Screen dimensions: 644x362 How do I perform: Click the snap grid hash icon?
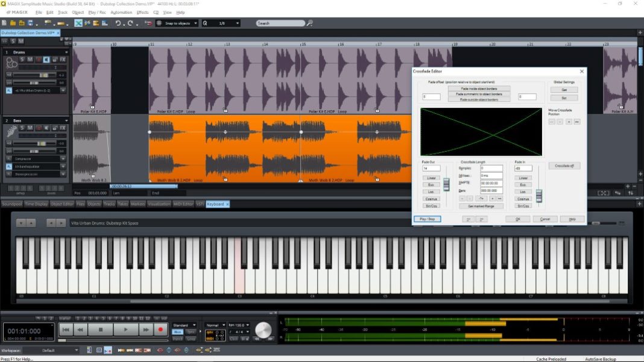(159, 23)
